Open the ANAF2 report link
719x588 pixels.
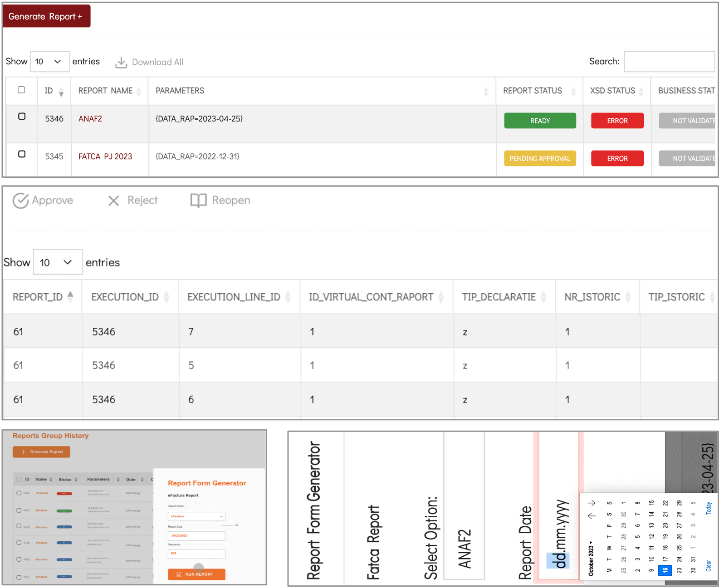point(90,119)
